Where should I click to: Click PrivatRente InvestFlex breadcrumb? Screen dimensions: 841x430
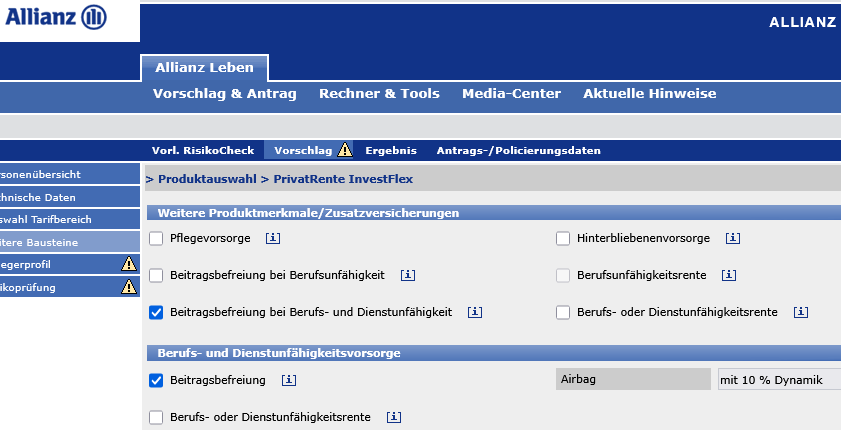click(343, 179)
